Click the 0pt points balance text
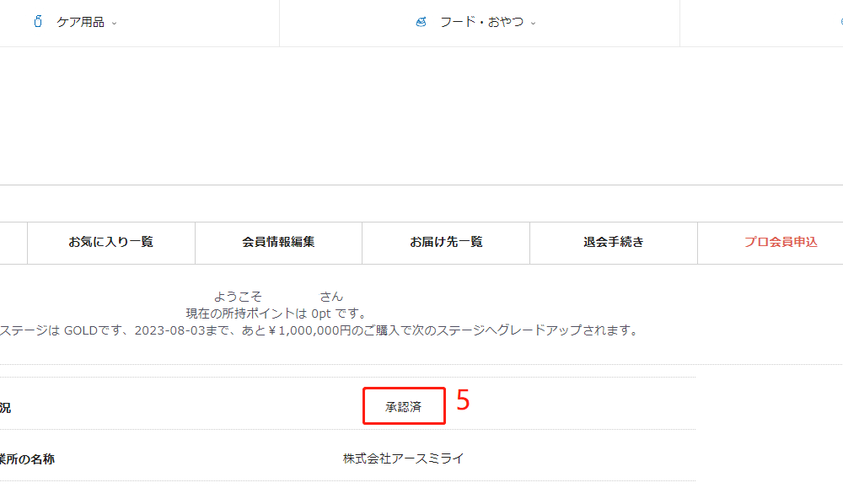The width and height of the screenshot is (843, 504). (x=321, y=314)
